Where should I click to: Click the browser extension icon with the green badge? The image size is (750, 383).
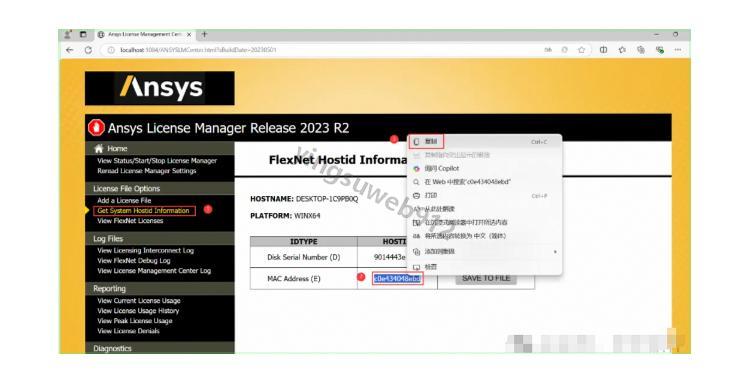[x=660, y=50]
